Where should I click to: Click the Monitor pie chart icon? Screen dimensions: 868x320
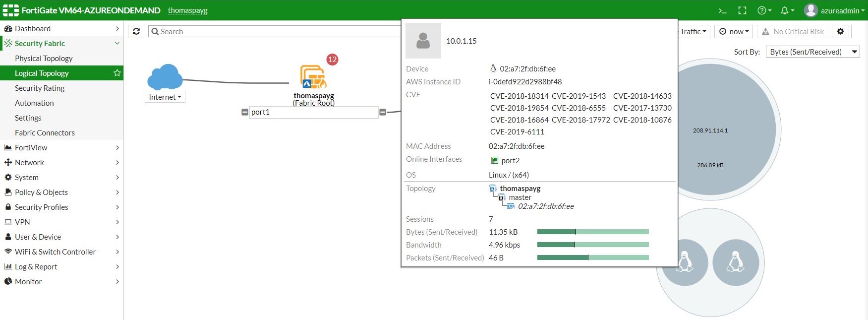click(x=8, y=281)
